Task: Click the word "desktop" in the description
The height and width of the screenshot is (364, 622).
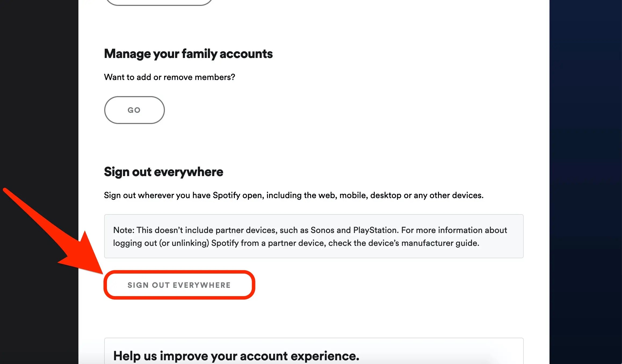Action: [386, 195]
